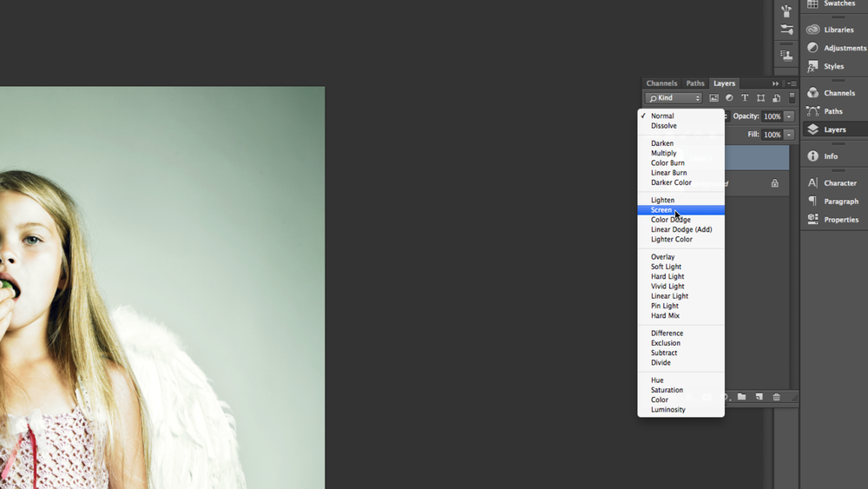This screenshot has height=489, width=868.
Task: Choose Color Burn blend mode
Action: pos(681,162)
